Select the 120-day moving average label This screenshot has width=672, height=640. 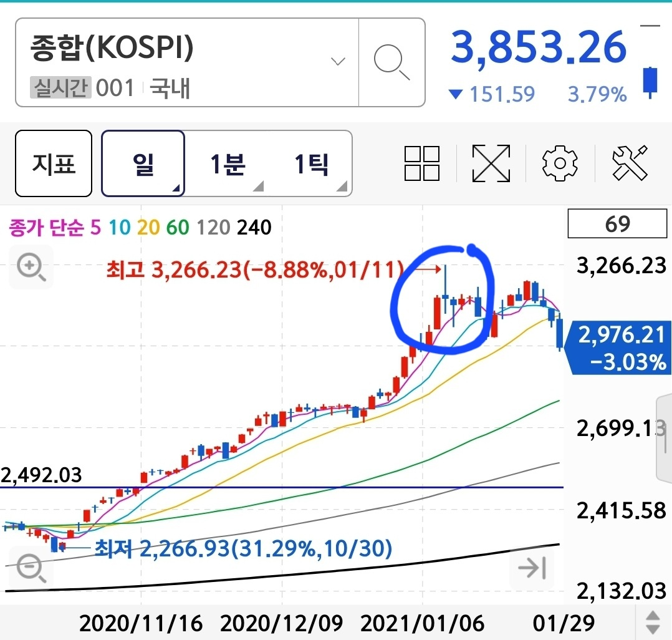point(213,227)
